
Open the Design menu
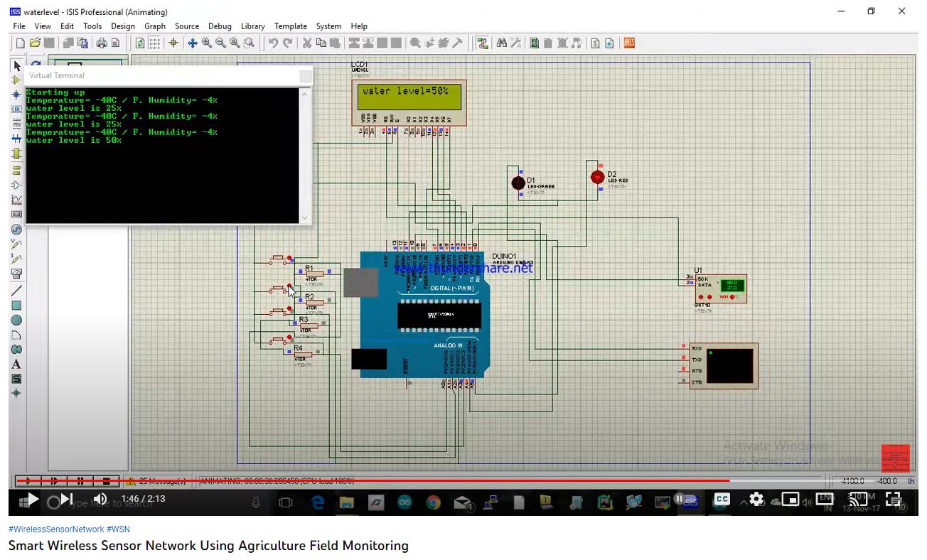coord(123,26)
